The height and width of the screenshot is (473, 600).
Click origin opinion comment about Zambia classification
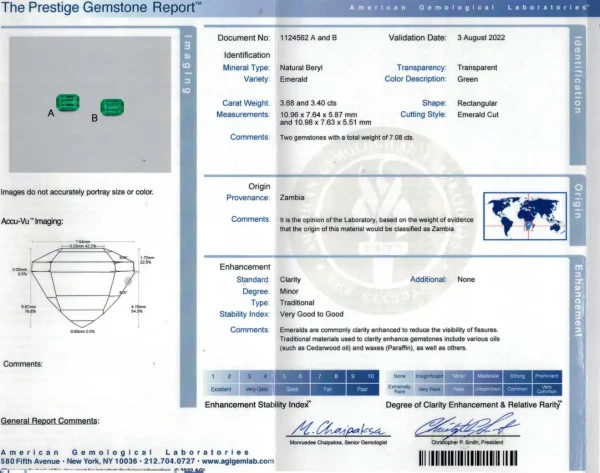point(376,224)
